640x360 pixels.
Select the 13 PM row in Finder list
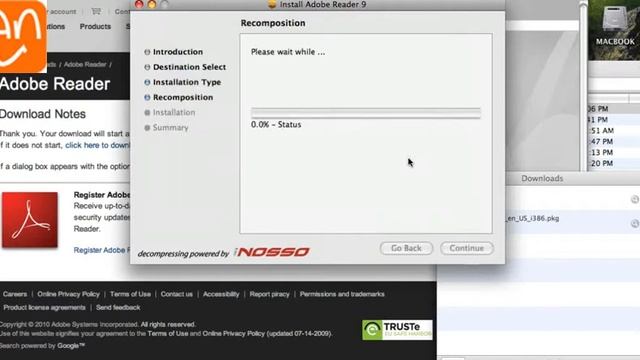coord(613,153)
